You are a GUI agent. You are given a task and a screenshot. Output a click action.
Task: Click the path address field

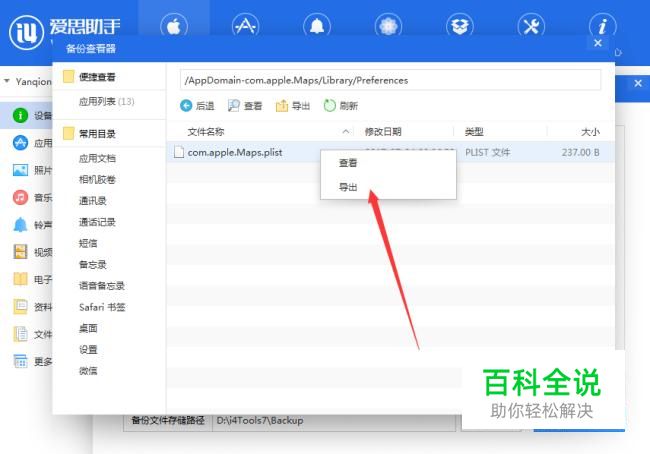click(x=390, y=80)
